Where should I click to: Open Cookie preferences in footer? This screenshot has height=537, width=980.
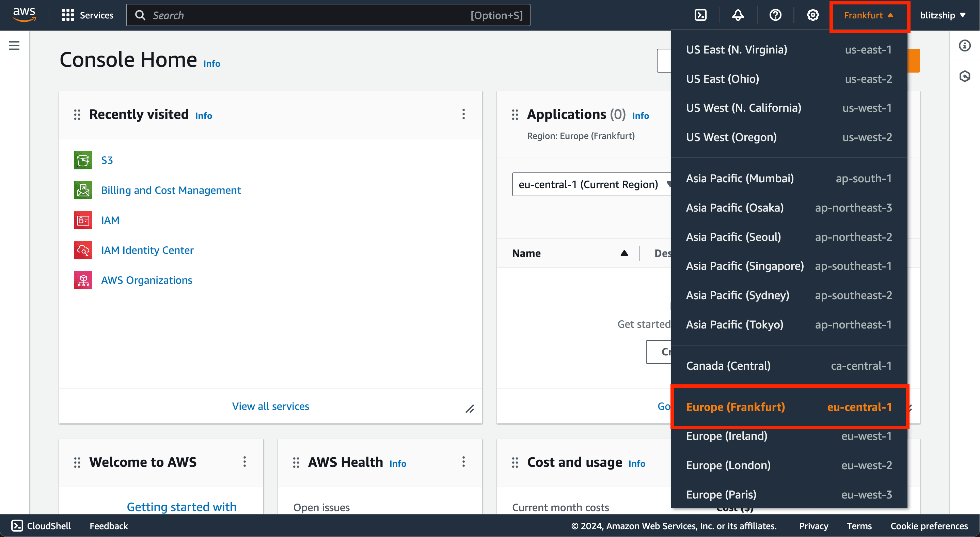tap(929, 526)
